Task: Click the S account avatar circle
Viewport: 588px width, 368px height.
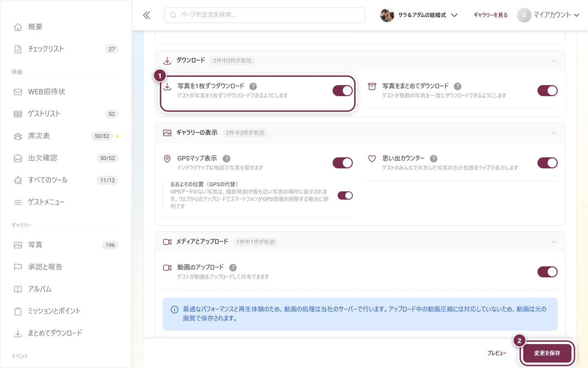Action: (x=524, y=15)
